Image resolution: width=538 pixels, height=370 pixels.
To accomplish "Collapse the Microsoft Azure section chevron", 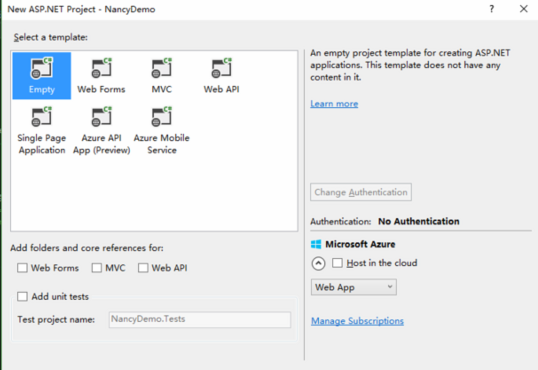I will [318, 264].
